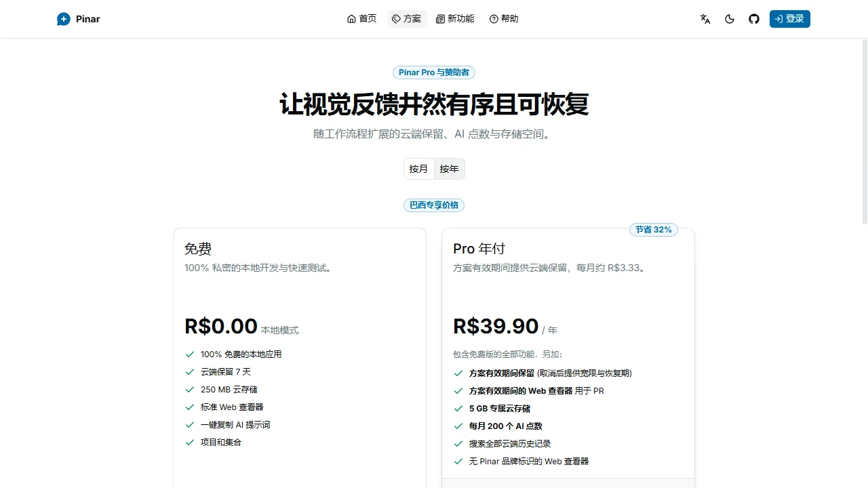Click the check icon beside Web 查看器 用于 PR
The height and width of the screenshot is (488, 868).
458,391
